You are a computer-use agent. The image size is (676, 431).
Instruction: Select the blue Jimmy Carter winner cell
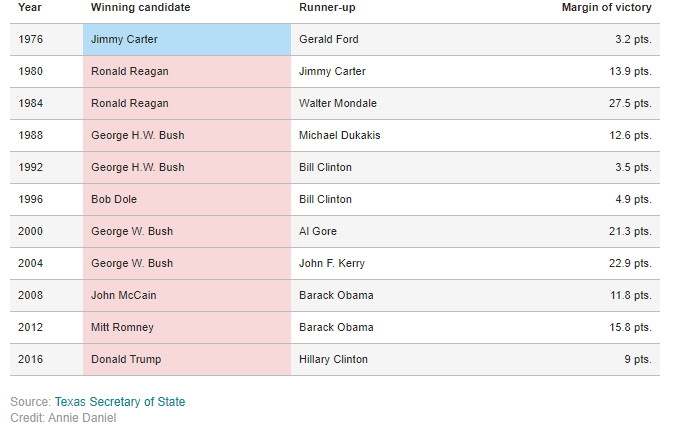pos(187,39)
